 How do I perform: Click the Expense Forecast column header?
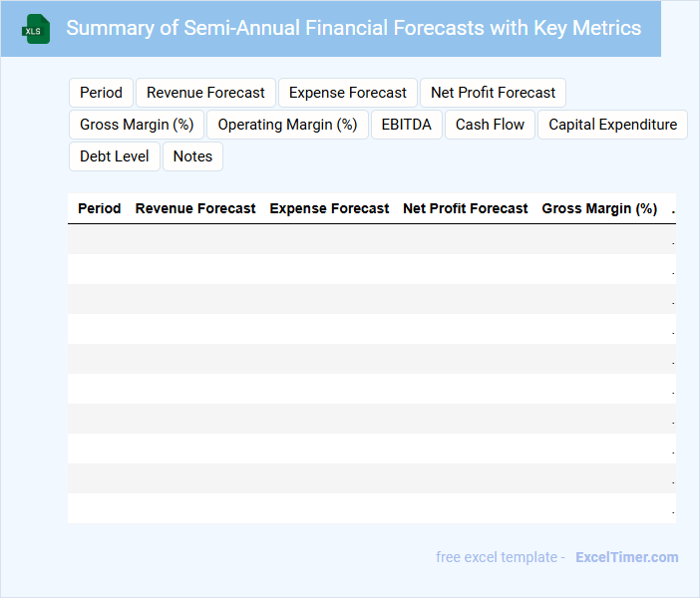pyautogui.click(x=329, y=208)
